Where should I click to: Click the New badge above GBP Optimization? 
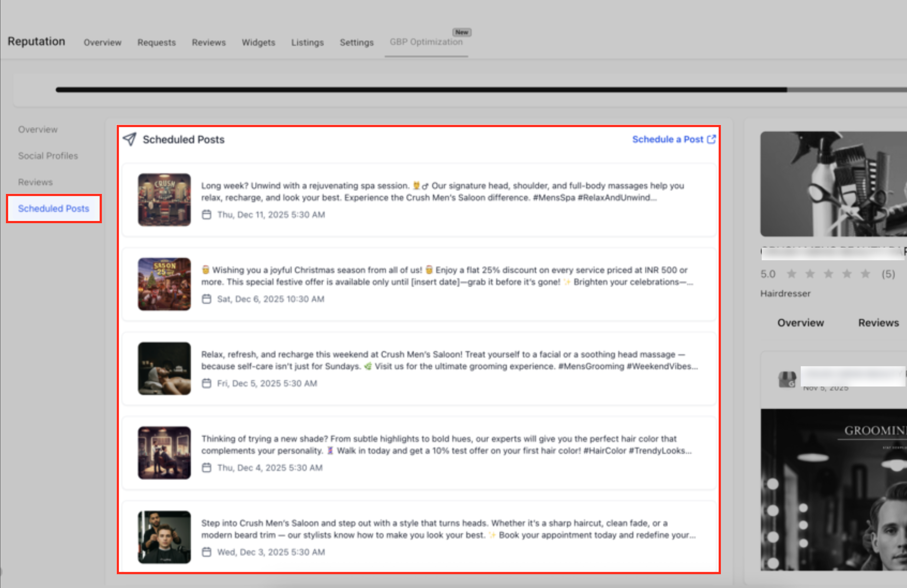462,32
